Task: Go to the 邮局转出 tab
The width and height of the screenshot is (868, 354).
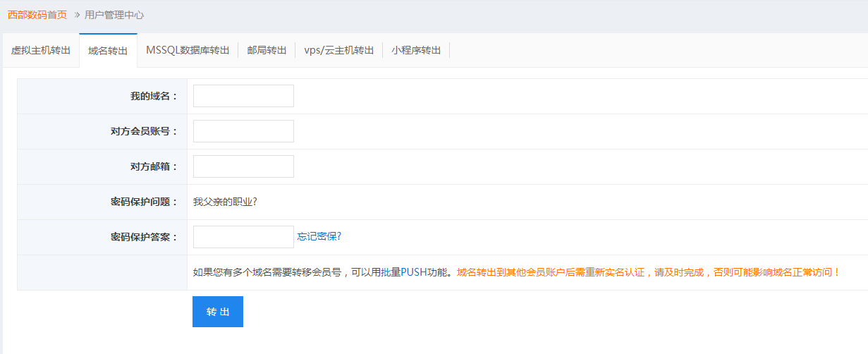Action: pos(267,51)
